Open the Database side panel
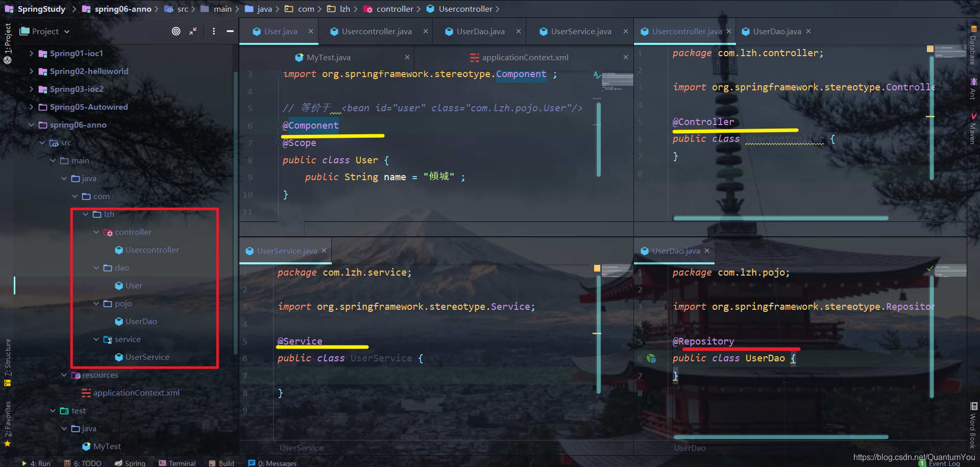The image size is (980, 467). point(973,45)
